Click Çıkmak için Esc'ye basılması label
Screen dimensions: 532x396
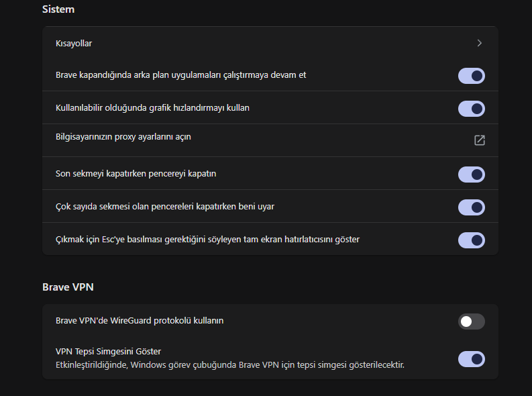tap(207, 240)
